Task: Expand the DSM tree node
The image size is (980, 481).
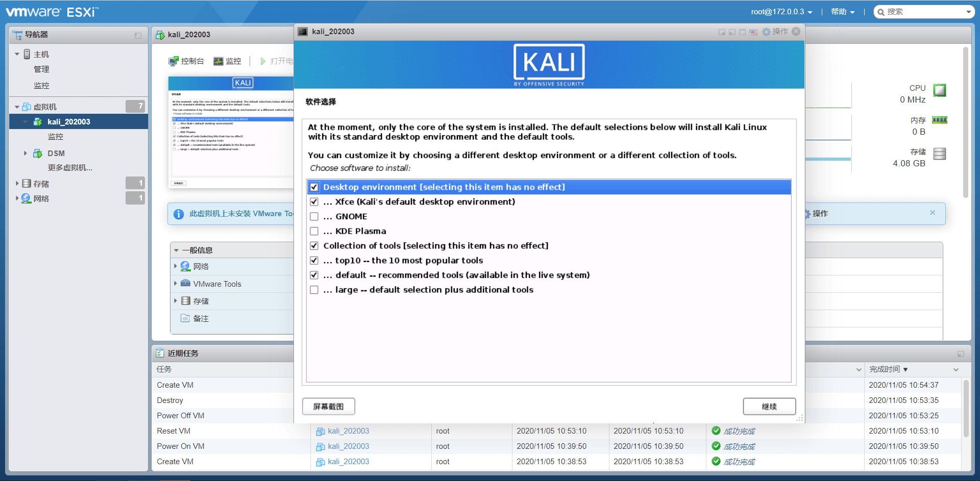Action: (x=25, y=153)
